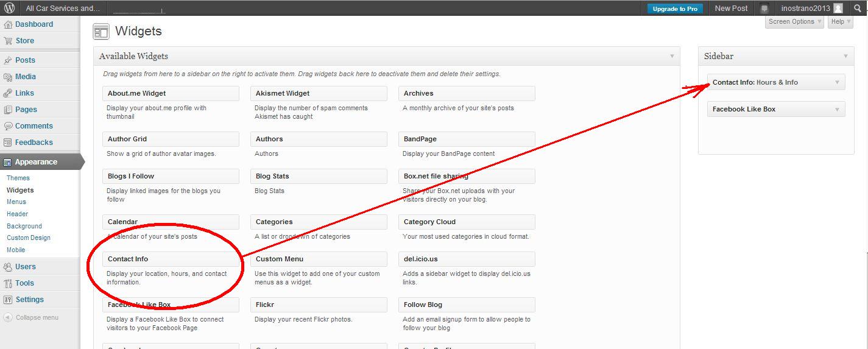Open the Store menu link
868x349 pixels.
coord(25,41)
